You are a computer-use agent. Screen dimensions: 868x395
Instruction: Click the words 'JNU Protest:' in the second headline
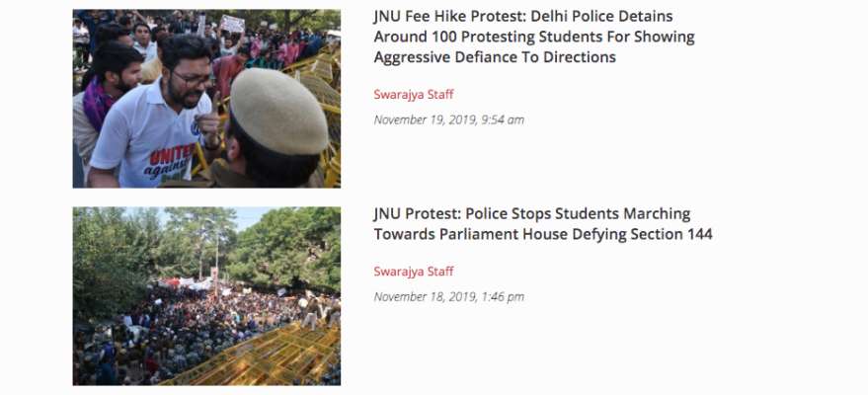click(x=417, y=214)
